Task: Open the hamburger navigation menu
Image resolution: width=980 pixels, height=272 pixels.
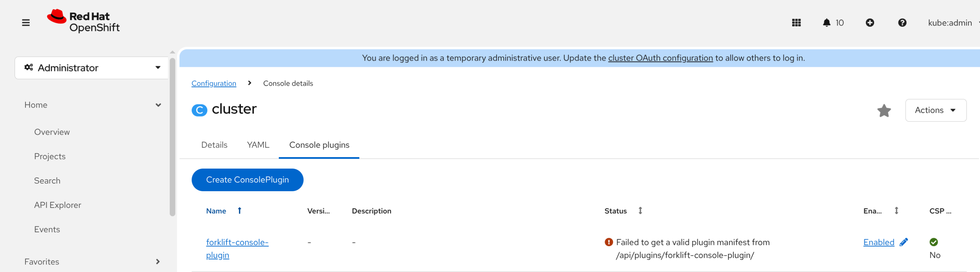Action: click(x=25, y=23)
